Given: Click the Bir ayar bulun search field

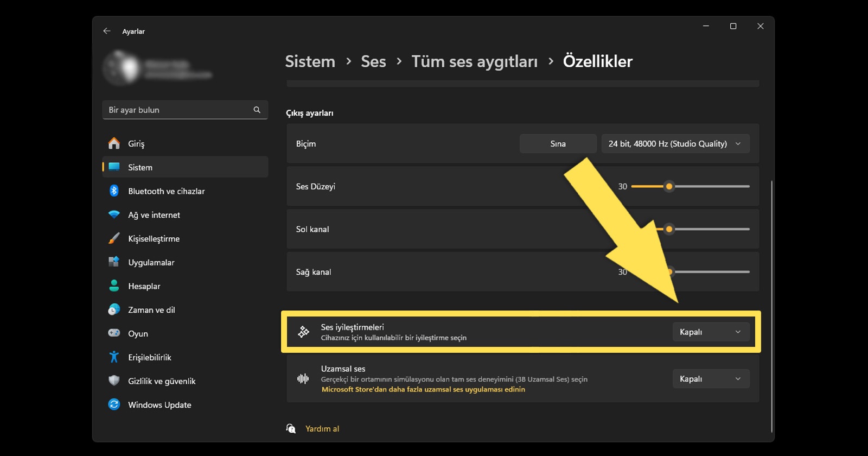Looking at the screenshot, I should pos(185,110).
